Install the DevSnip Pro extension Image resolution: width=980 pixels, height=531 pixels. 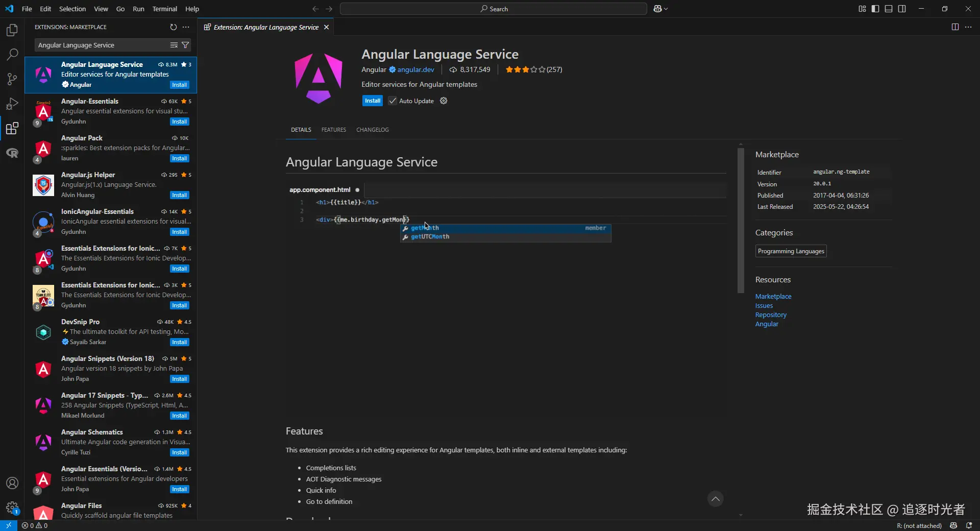pyautogui.click(x=179, y=342)
